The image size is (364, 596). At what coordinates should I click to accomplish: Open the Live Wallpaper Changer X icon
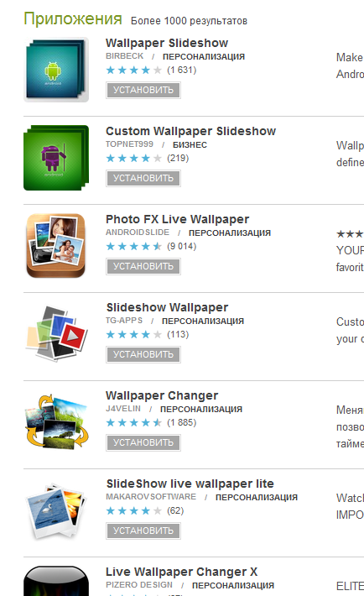click(56, 581)
